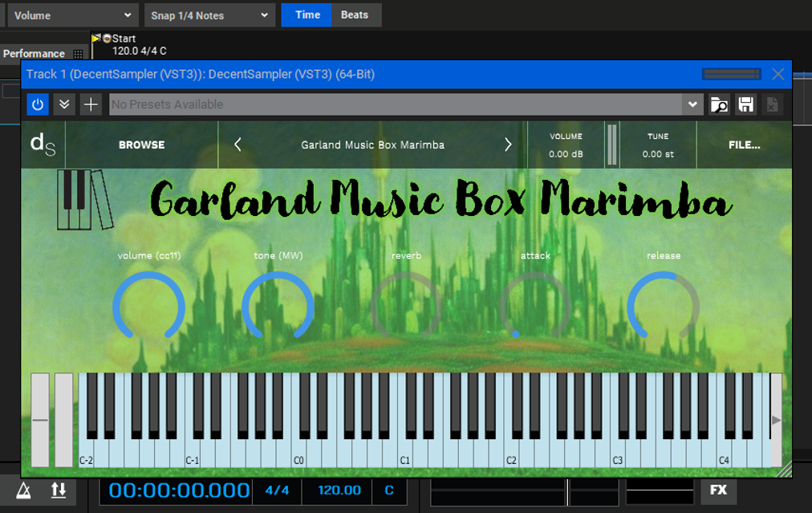Toggle the metronome icon
Screen dimensions: 812x513
click(x=23, y=490)
